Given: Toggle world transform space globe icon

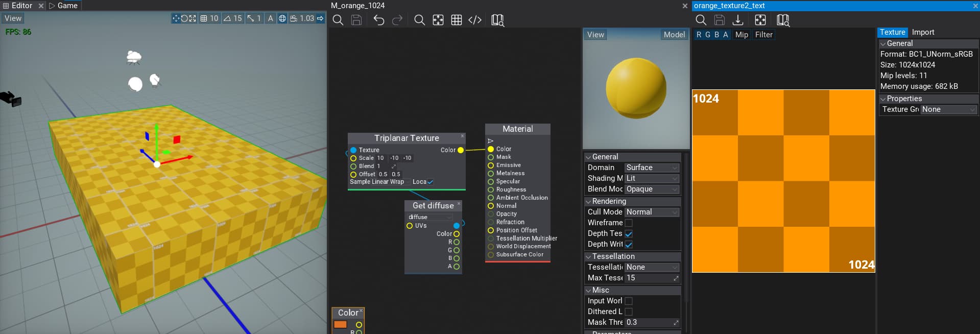Looking at the screenshot, I should [x=282, y=18].
